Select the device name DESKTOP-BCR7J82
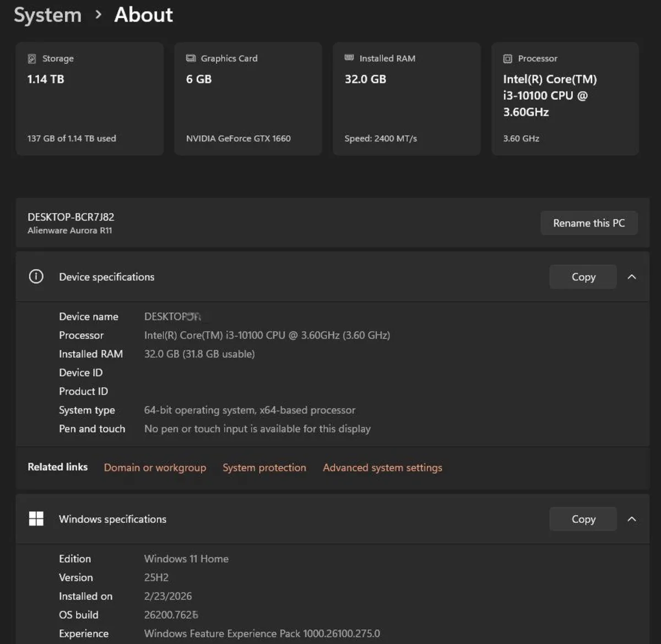Screen dimensions: 661x644 pos(71,217)
